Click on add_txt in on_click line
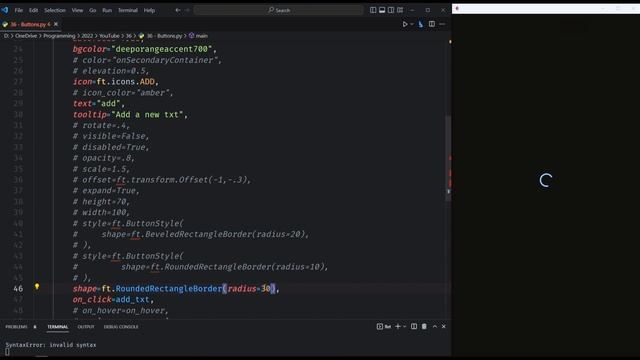 133,300
